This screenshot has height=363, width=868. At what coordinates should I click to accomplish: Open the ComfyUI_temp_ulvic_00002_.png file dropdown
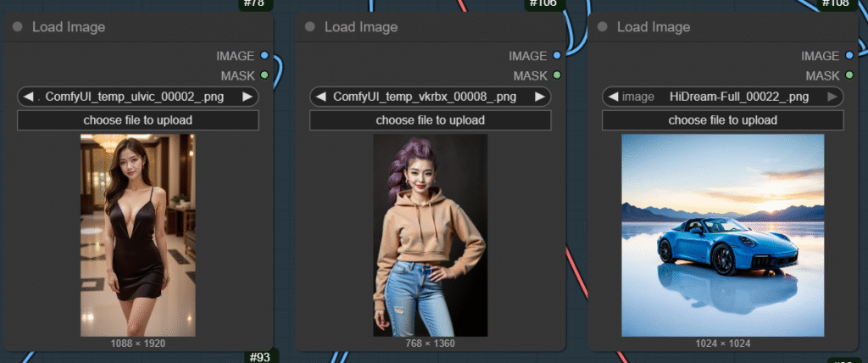(x=136, y=97)
